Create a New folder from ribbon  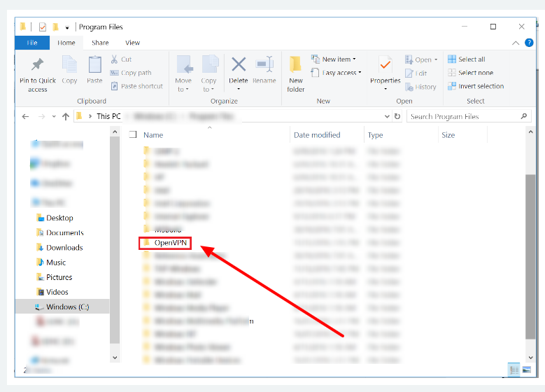(295, 73)
